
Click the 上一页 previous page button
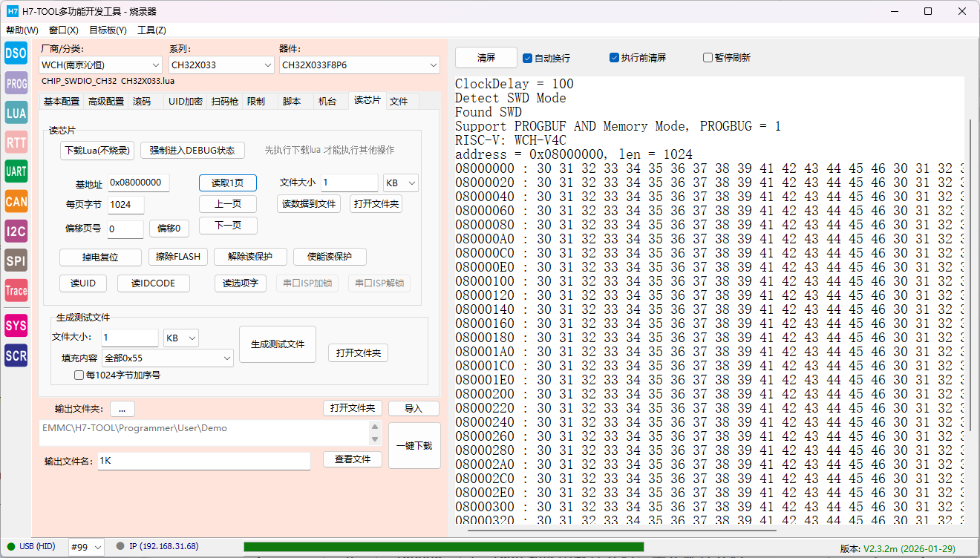[x=228, y=204]
